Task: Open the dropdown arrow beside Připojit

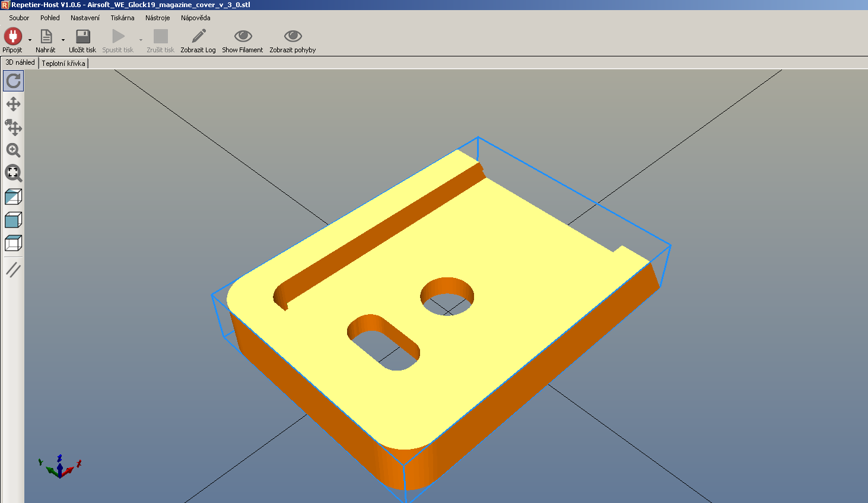Action: coord(30,40)
